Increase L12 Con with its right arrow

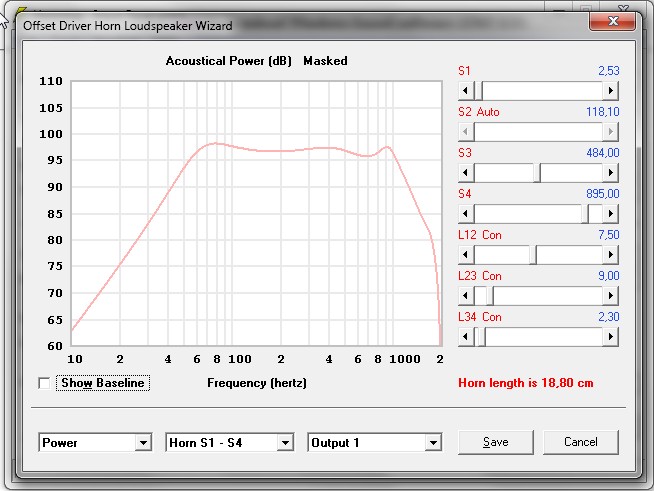tap(611, 254)
